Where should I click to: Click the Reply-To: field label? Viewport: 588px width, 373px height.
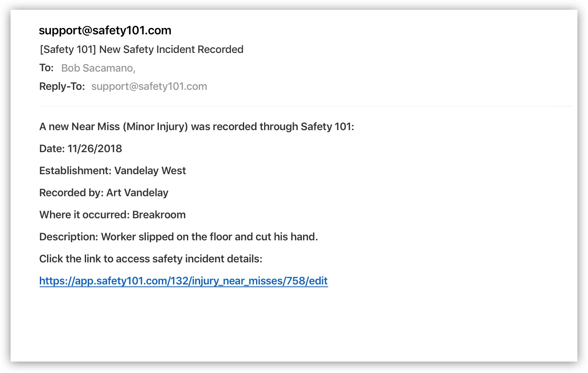(x=62, y=86)
